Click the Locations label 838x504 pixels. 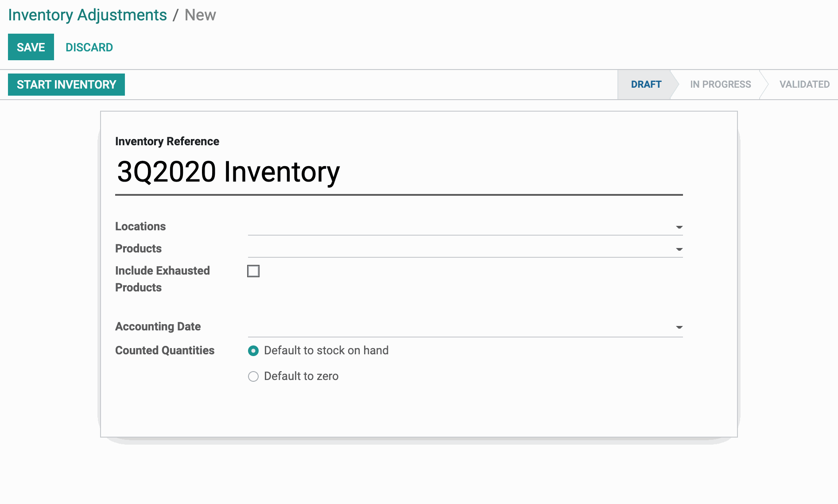pos(140,226)
